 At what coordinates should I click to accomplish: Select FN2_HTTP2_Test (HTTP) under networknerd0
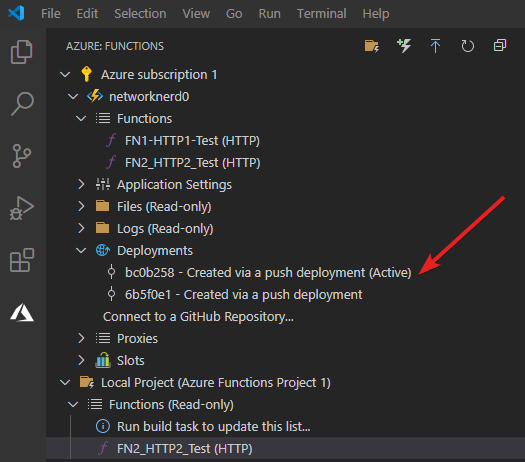[x=193, y=162]
